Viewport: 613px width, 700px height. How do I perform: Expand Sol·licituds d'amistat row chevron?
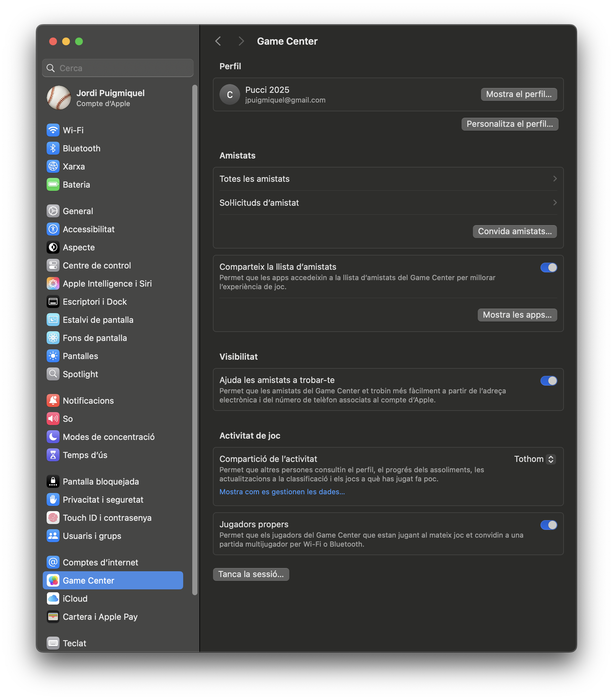(555, 203)
